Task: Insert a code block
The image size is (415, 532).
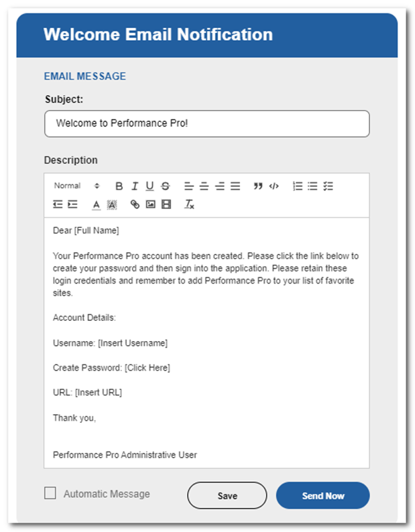Action: pyautogui.click(x=274, y=186)
